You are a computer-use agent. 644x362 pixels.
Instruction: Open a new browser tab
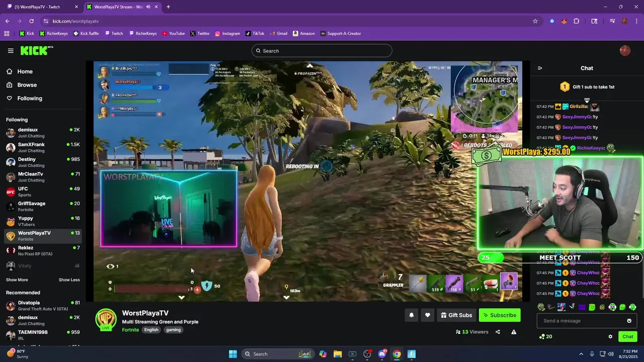(168, 7)
